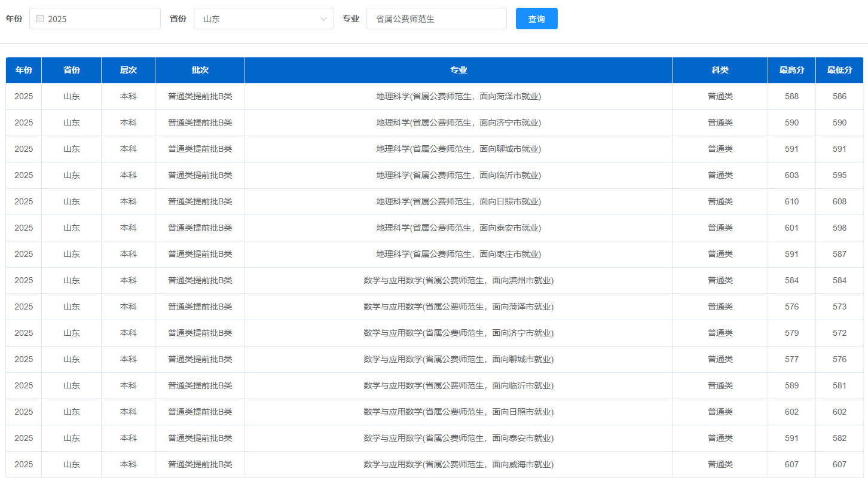
Task: Select the 数学与应用数学 面向滨州市就业 row
Action: click(x=459, y=280)
